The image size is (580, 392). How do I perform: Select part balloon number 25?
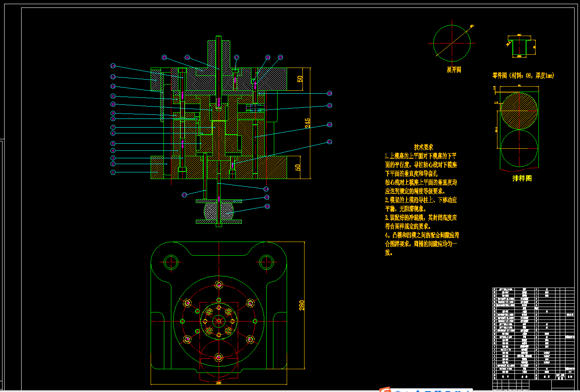coord(267,197)
